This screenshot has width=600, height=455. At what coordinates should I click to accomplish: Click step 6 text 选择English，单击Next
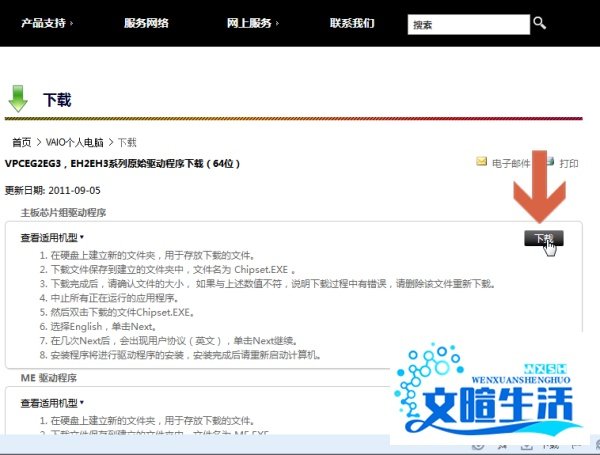point(98,326)
